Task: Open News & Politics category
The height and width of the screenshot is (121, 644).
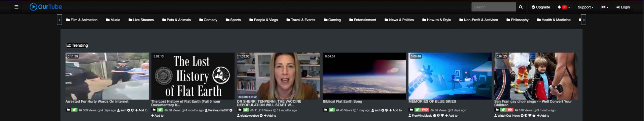Action: (399, 20)
